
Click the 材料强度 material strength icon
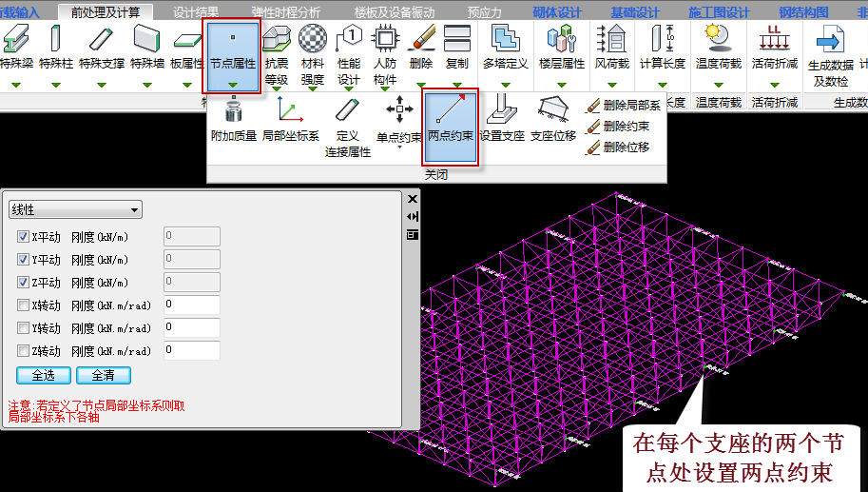pos(312,39)
